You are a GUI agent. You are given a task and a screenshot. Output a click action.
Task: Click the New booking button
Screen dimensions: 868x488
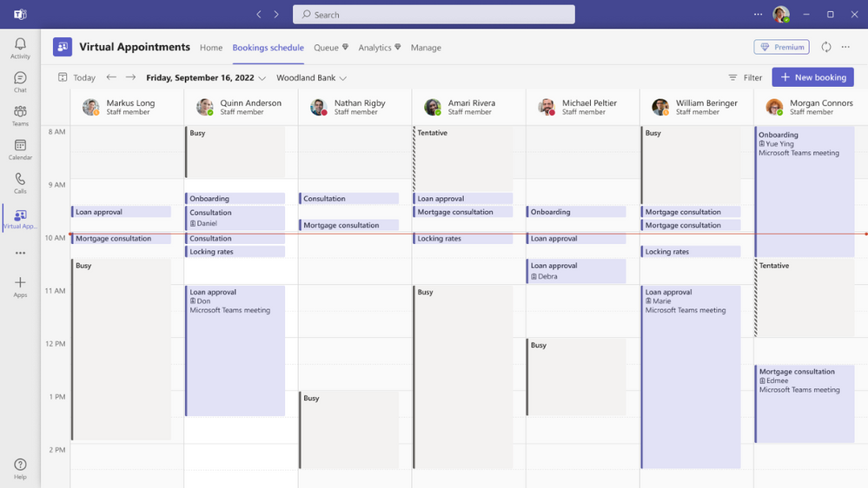[x=812, y=77]
